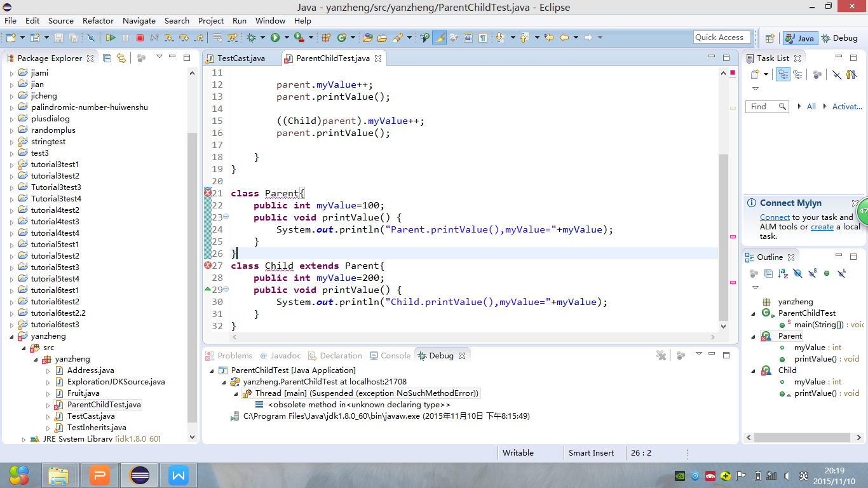Click Skip All Breakpoints icon
This screenshot has height=488, width=868.
pos(91,37)
